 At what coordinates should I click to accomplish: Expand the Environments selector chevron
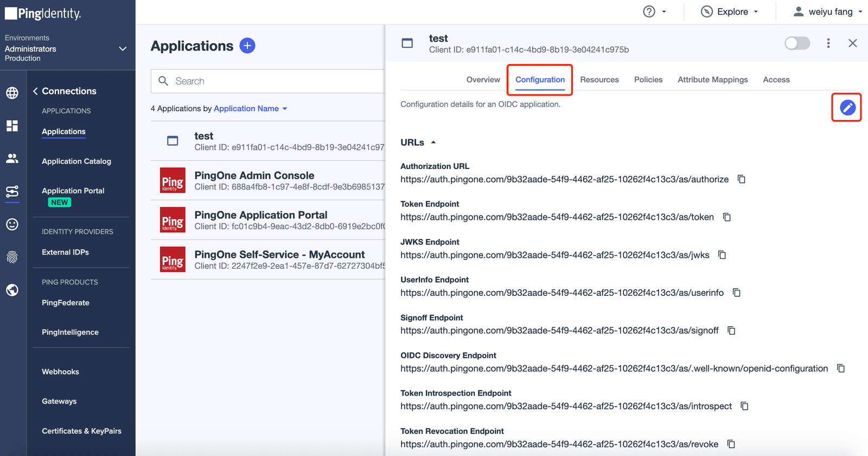[x=123, y=49]
